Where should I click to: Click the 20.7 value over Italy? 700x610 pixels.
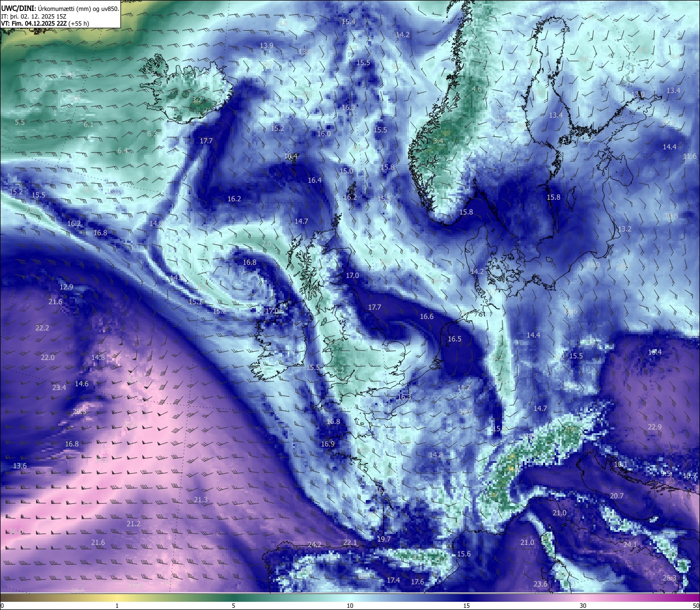(616, 496)
